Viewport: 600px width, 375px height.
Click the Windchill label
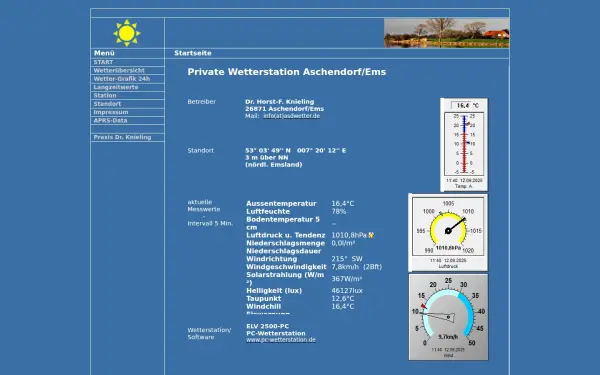coord(264,307)
